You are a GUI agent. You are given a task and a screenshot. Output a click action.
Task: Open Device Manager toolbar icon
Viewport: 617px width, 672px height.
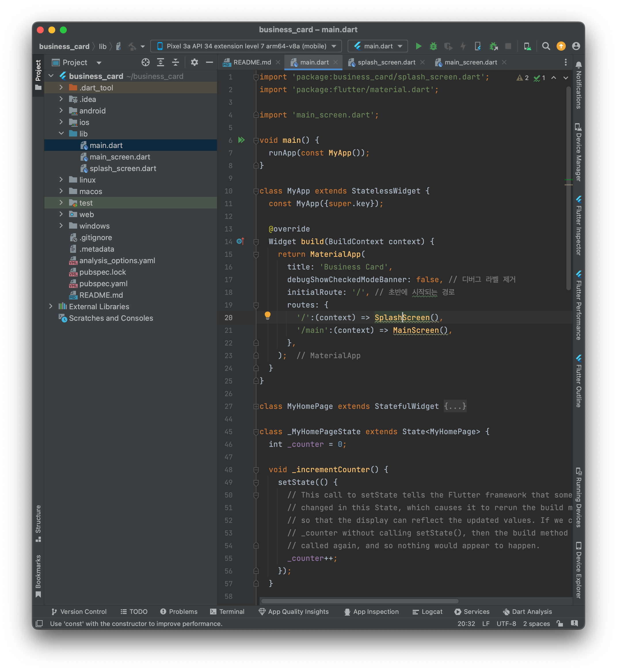(527, 46)
